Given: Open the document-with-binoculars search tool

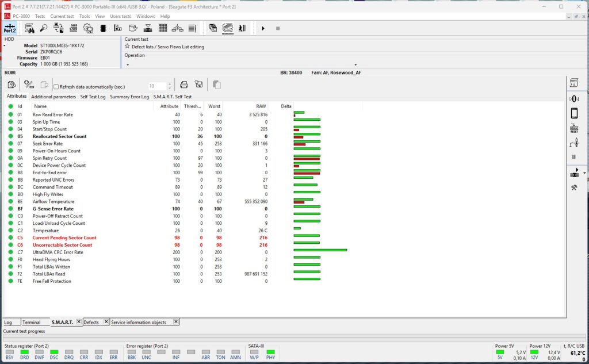Looking at the screenshot, I should 29,28.
